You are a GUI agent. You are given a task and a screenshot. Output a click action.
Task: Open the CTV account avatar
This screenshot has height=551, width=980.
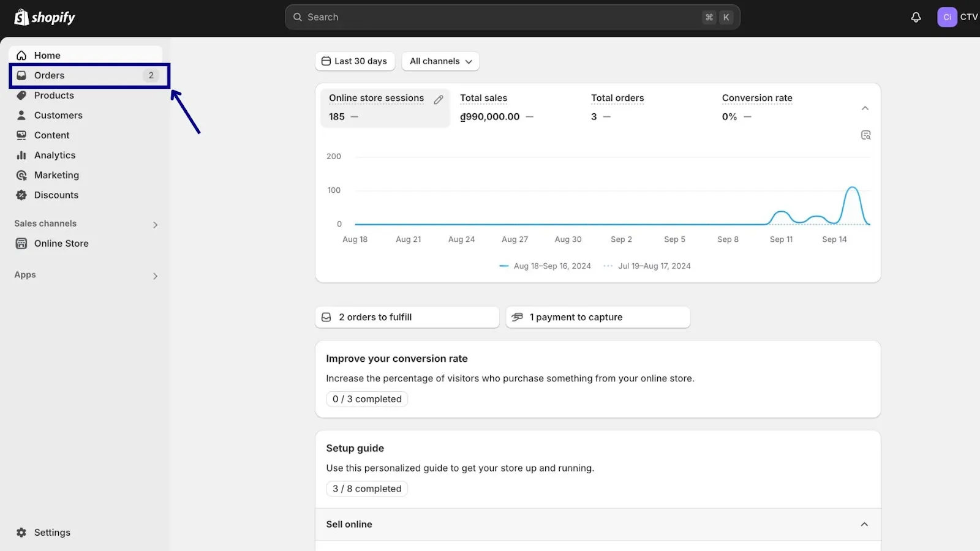point(947,17)
